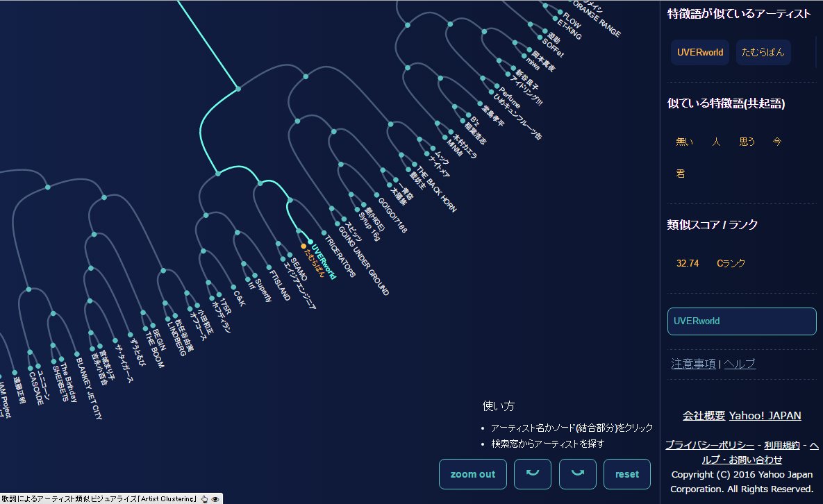Select the ユニコーン artist label

click(x=44, y=384)
